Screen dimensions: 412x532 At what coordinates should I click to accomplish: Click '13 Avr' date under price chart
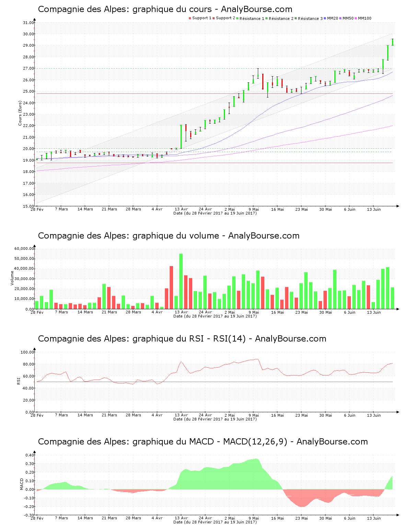pos(181,209)
